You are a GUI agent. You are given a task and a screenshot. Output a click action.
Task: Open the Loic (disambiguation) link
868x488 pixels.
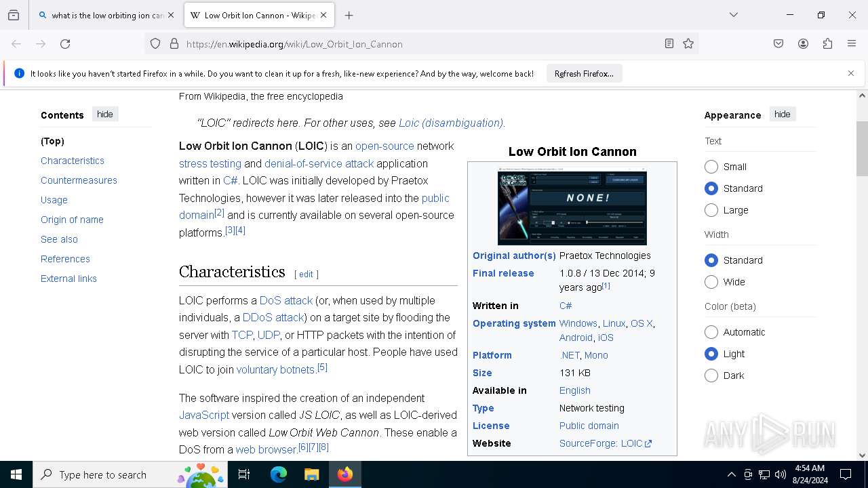(x=451, y=123)
